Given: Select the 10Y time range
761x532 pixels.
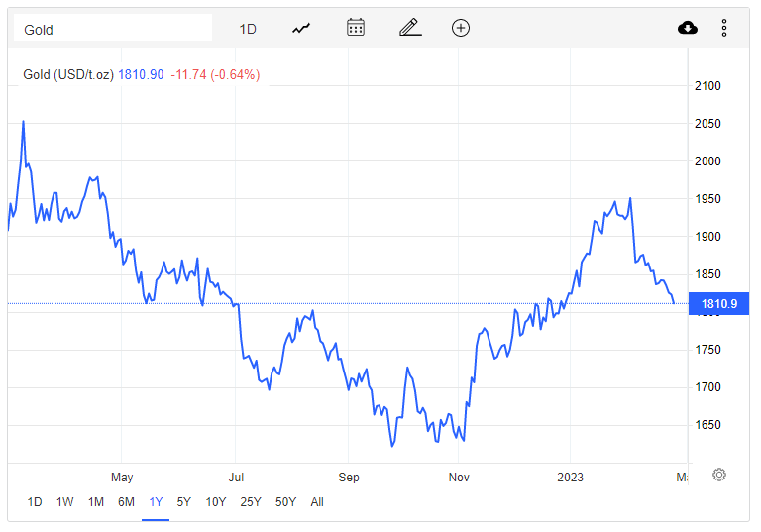Looking at the screenshot, I should (216, 502).
